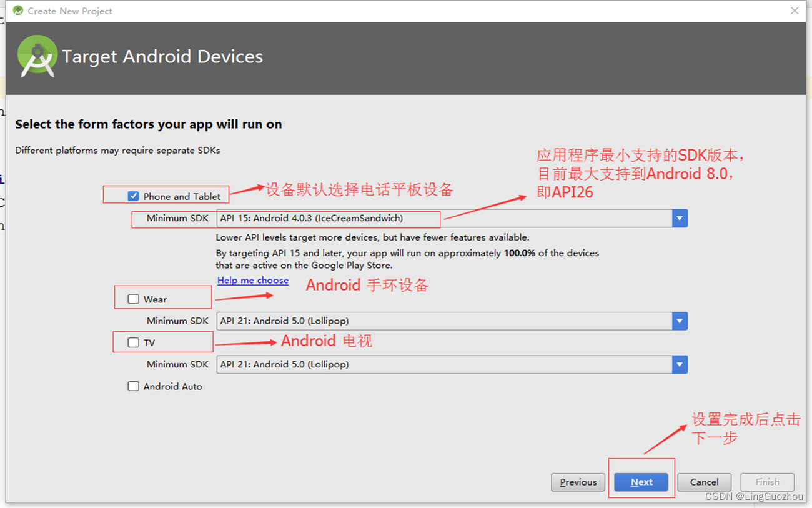Screen dimensions: 812x508
Task: Cancel the Create New Project wizard
Action: coord(704,482)
